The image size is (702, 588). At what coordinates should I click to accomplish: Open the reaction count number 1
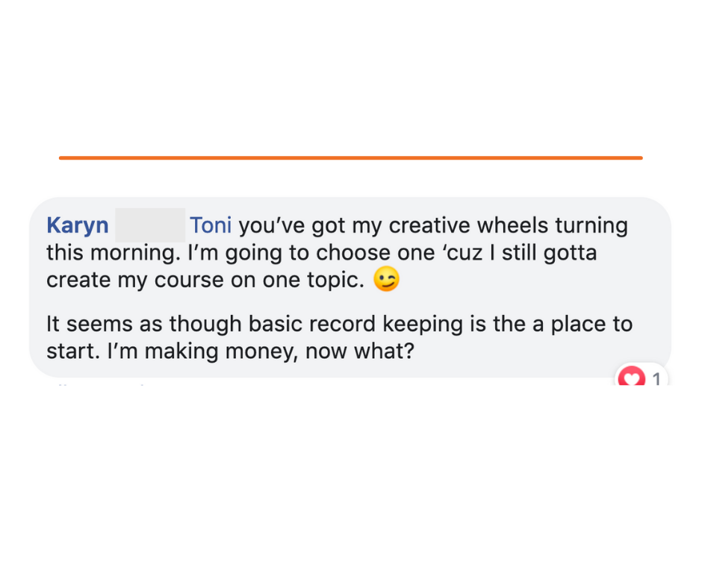pyautogui.click(x=656, y=379)
